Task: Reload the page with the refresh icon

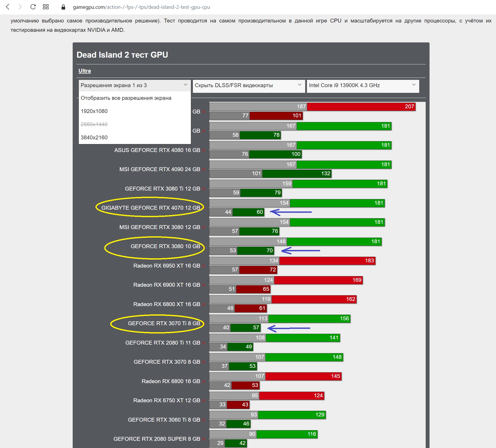Action: coord(33,7)
